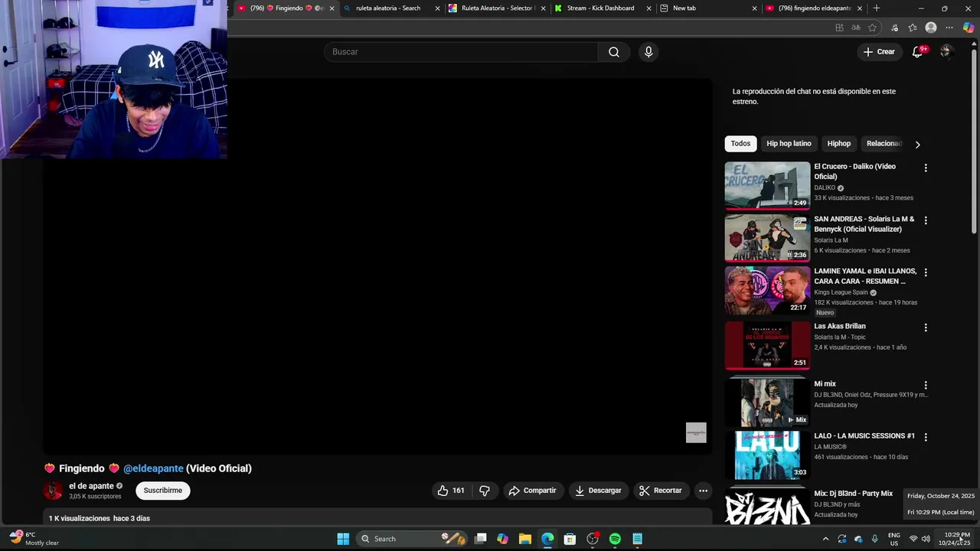Click the YouTube search input field
The height and width of the screenshot is (551, 980).
[x=461, y=52]
